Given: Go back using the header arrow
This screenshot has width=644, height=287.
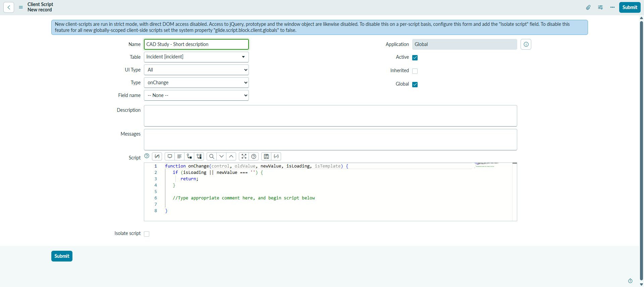Looking at the screenshot, I should point(9,7).
